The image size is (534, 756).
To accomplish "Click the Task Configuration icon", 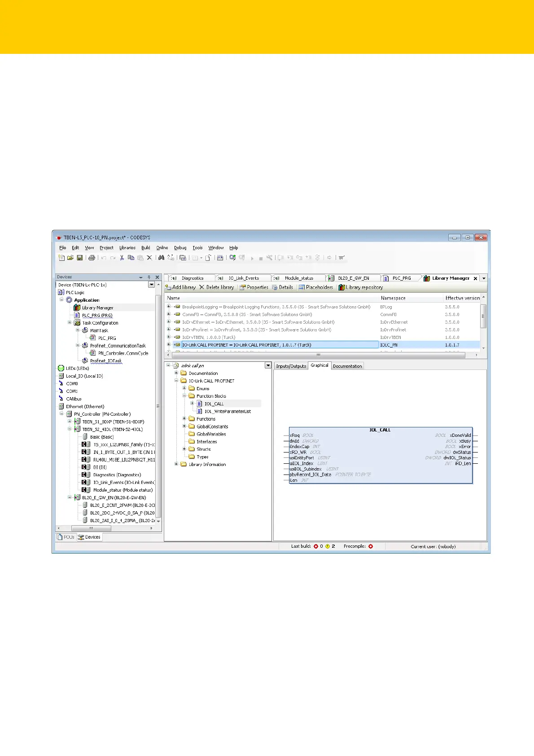I will (77, 323).
